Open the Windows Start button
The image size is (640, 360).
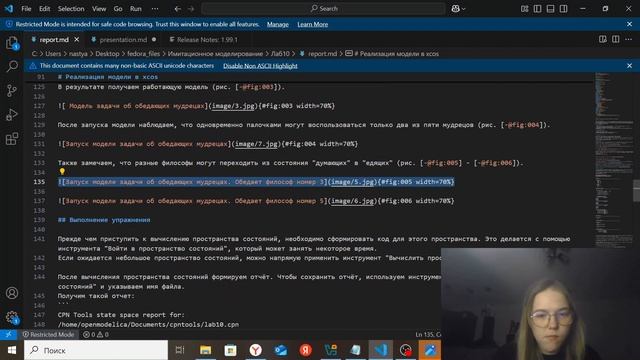pyautogui.click(x=11, y=350)
